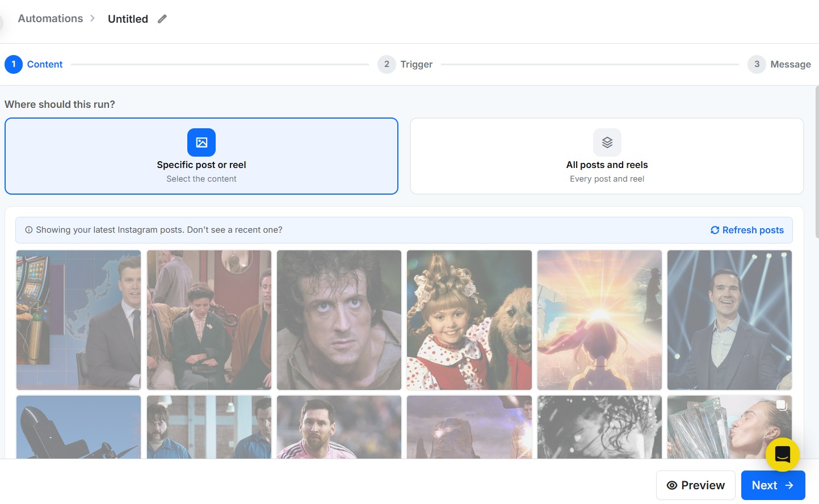Click the Next button
Viewport: 819px width, 504px height.
tap(773, 485)
